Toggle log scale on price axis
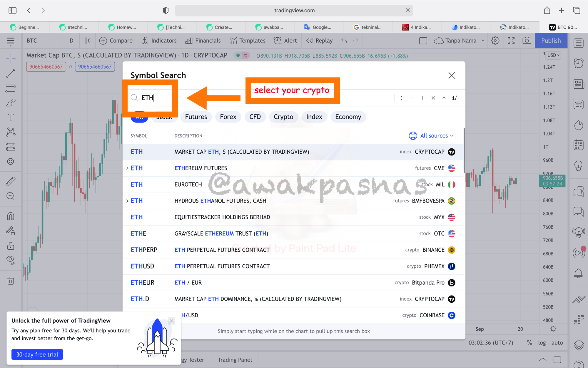This screenshot has height=368, width=588. (542, 343)
